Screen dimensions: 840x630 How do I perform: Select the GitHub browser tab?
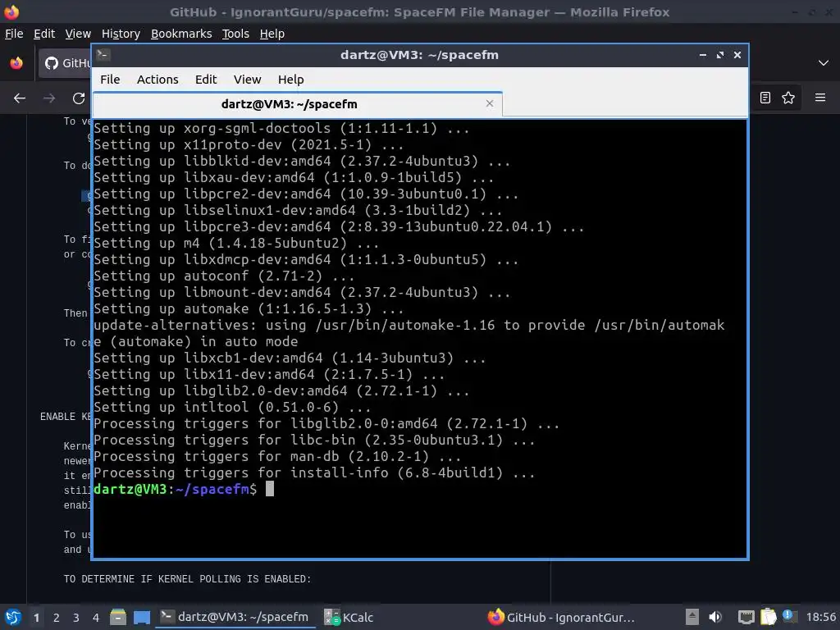click(x=66, y=63)
